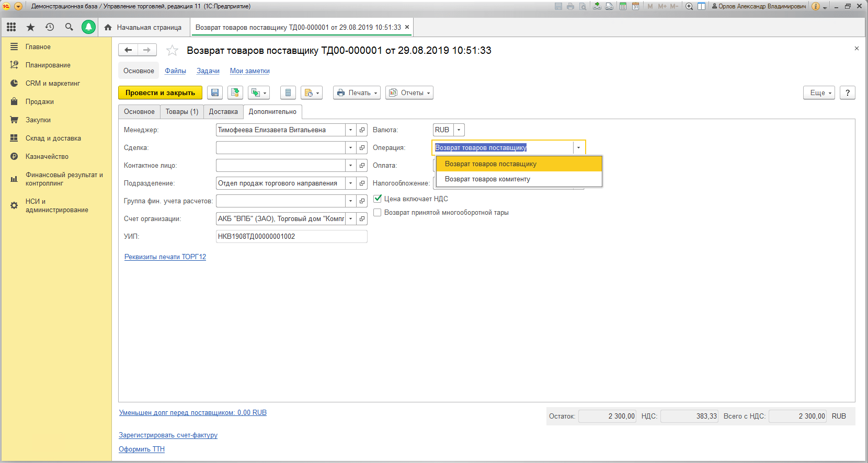Screen dimensions: 868x463
Task: Open notifications green bell icon
Action: 88,27
